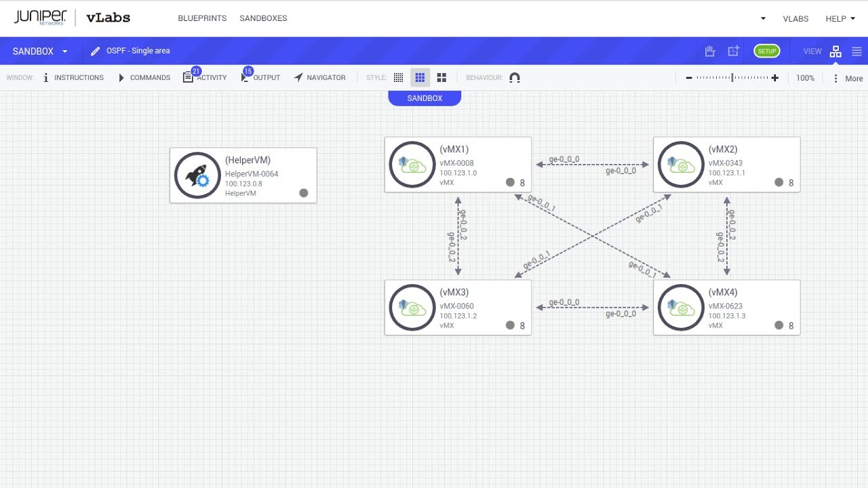Select the (vMX4) node title
Image resolution: width=868 pixels, height=488 pixels.
pyautogui.click(x=723, y=292)
